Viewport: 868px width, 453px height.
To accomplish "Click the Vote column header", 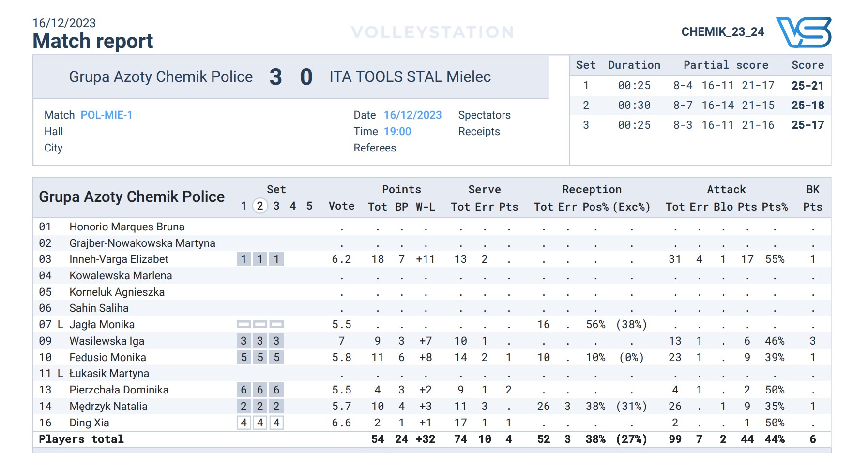I will coord(342,206).
